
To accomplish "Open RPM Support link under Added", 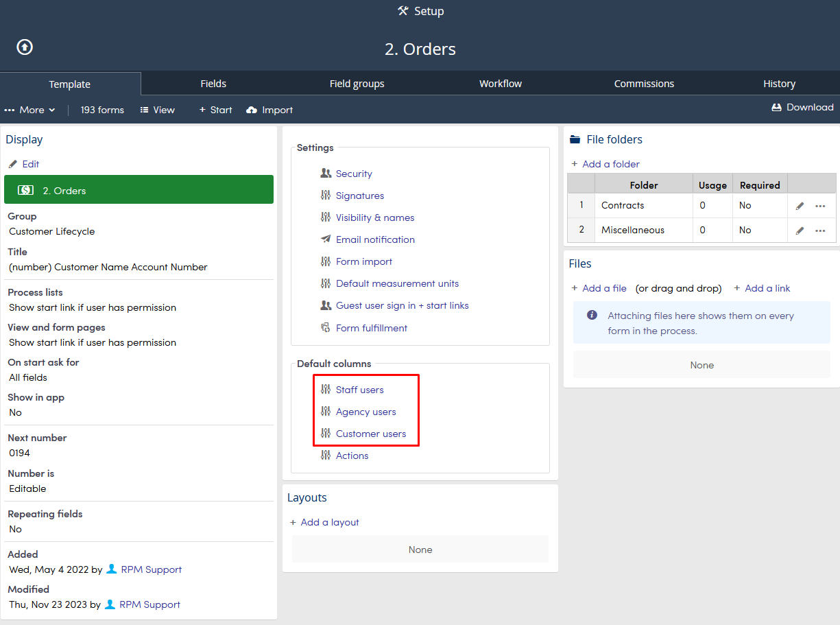I will click(x=152, y=569).
